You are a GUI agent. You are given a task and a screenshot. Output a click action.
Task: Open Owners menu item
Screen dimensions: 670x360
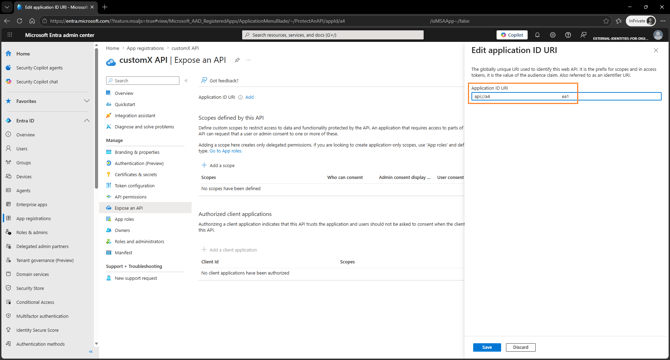pos(122,230)
